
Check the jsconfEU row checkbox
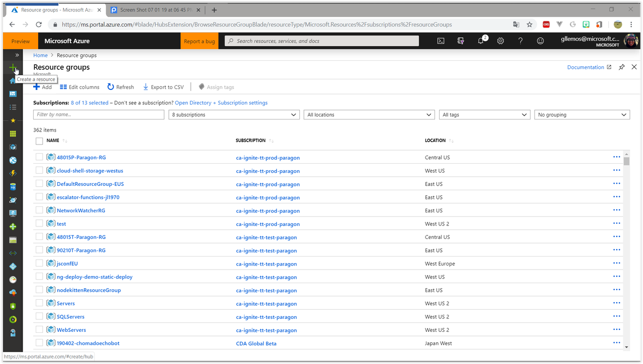(x=39, y=264)
